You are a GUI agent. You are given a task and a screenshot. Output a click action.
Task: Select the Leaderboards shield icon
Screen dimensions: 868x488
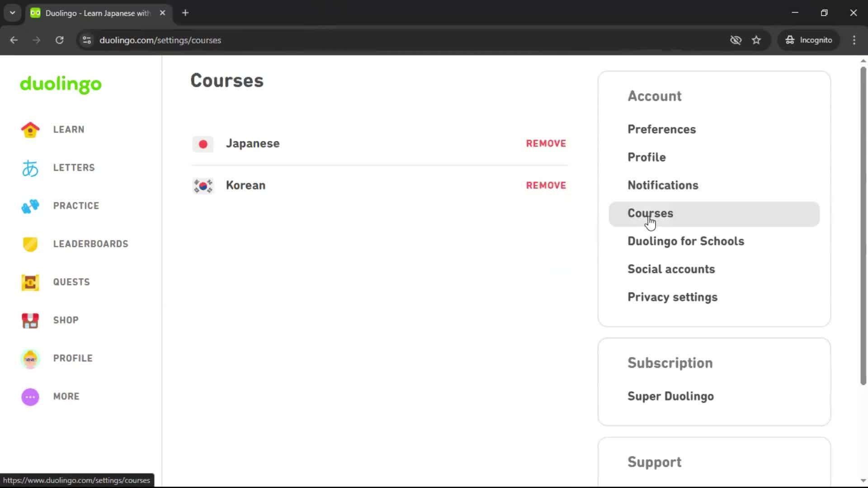[30, 244]
